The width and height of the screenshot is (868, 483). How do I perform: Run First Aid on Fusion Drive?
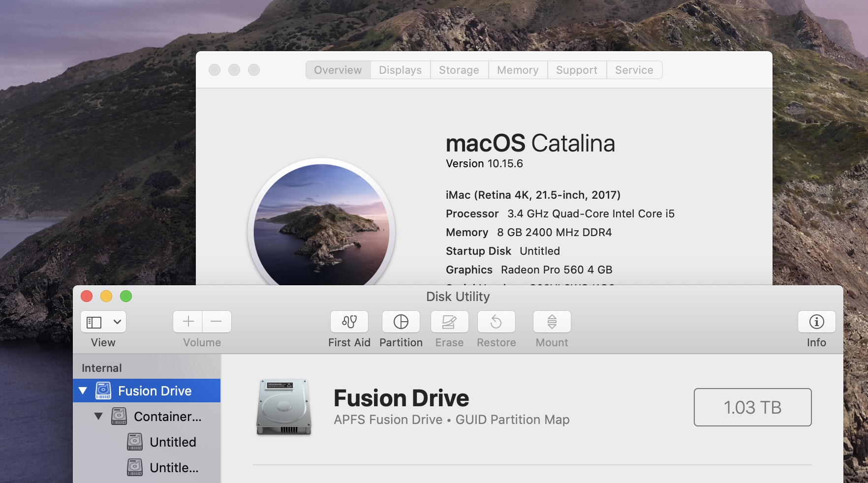tap(349, 322)
